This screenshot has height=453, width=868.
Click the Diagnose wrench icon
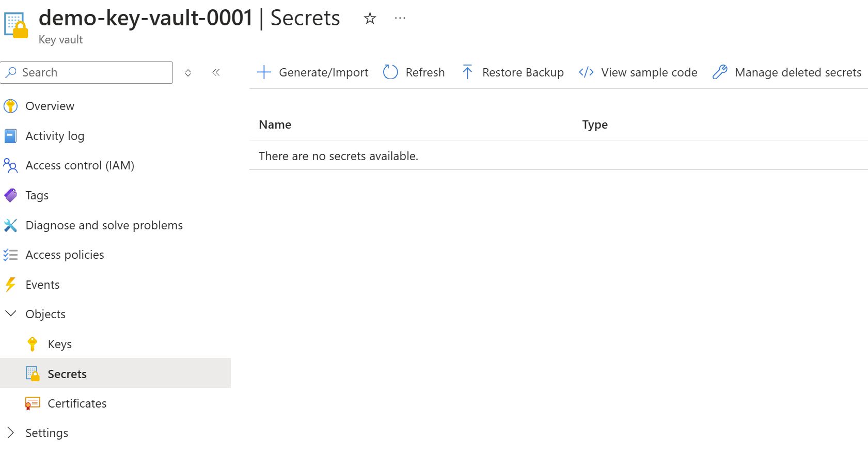(x=10, y=225)
